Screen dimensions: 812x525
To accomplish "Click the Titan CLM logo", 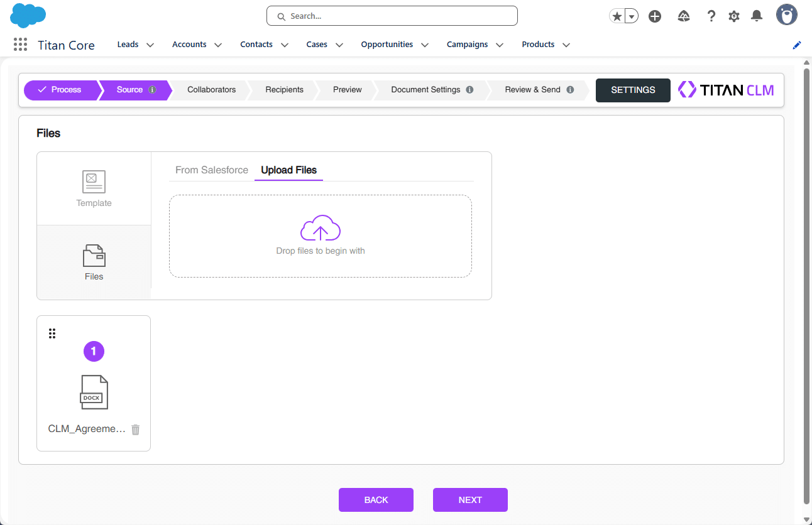I will point(726,89).
